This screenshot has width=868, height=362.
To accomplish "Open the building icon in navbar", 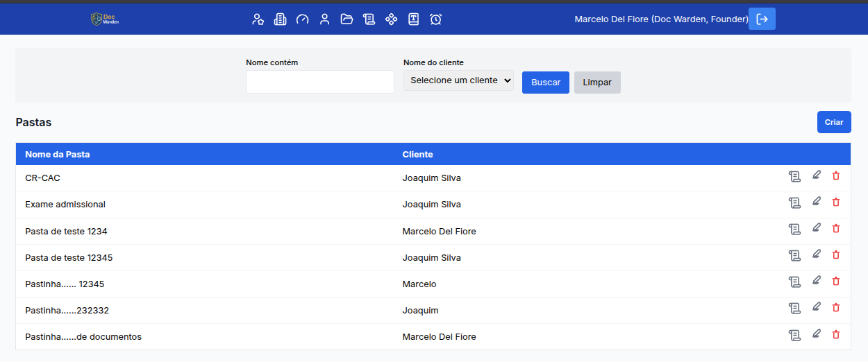I will (x=280, y=19).
